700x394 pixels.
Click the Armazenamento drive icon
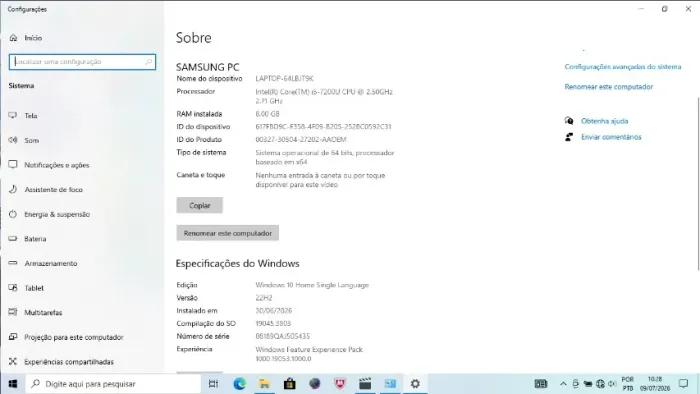[13, 263]
